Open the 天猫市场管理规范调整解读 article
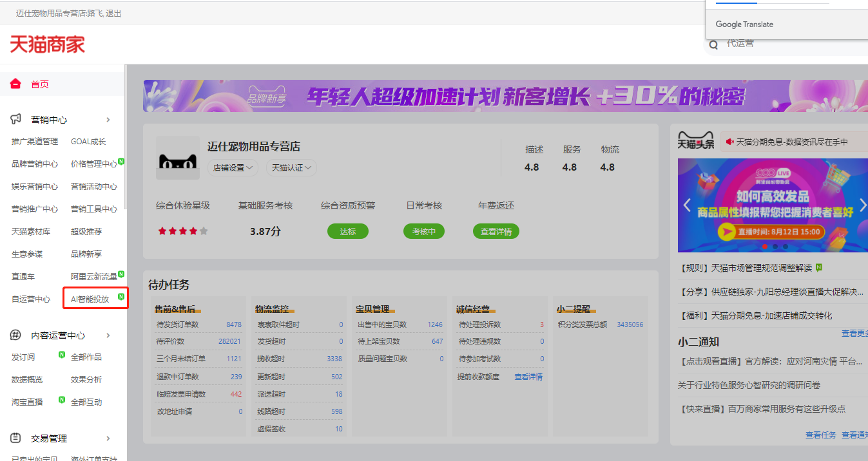 point(745,268)
